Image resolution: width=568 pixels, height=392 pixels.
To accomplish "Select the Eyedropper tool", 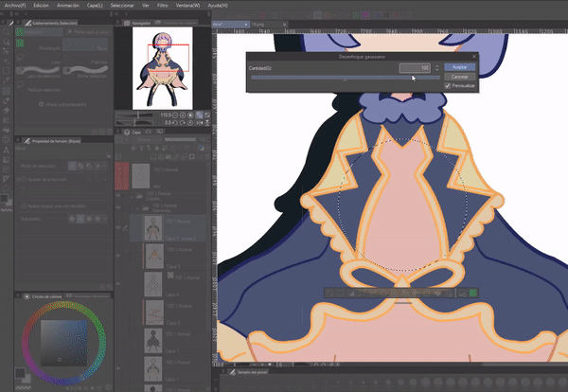I will (6, 80).
